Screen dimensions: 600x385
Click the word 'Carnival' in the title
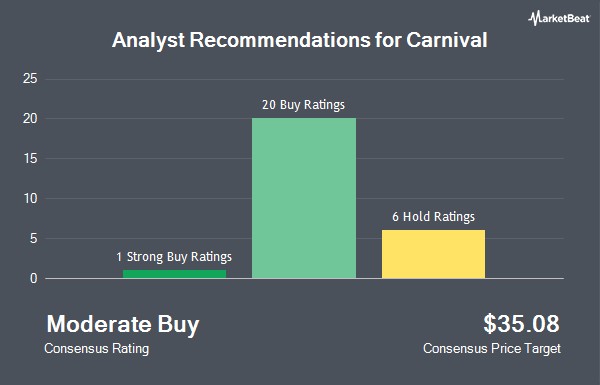pyautogui.click(x=447, y=40)
